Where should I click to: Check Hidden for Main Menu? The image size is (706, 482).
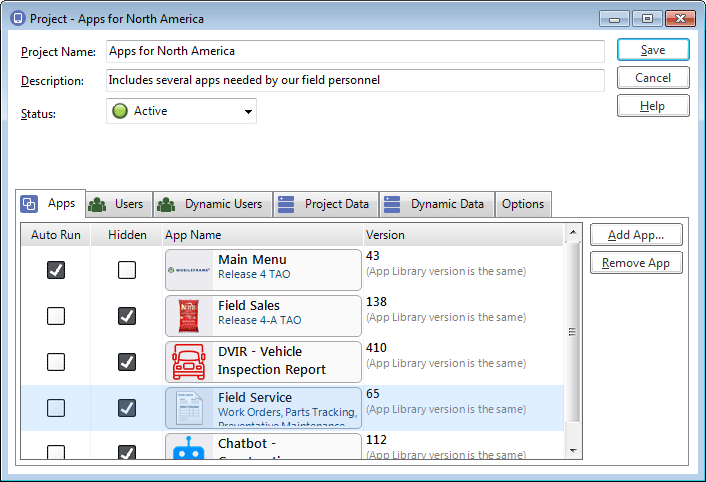(x=127, y=270)
